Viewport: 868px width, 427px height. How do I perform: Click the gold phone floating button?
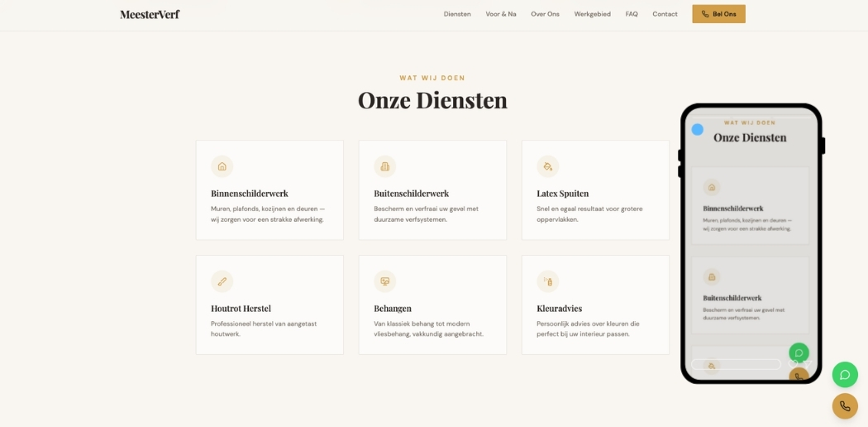(x=845, y=406)
